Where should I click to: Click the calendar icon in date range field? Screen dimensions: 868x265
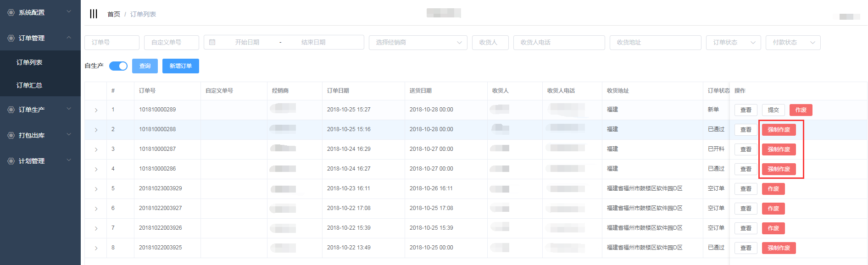(212, 42)
